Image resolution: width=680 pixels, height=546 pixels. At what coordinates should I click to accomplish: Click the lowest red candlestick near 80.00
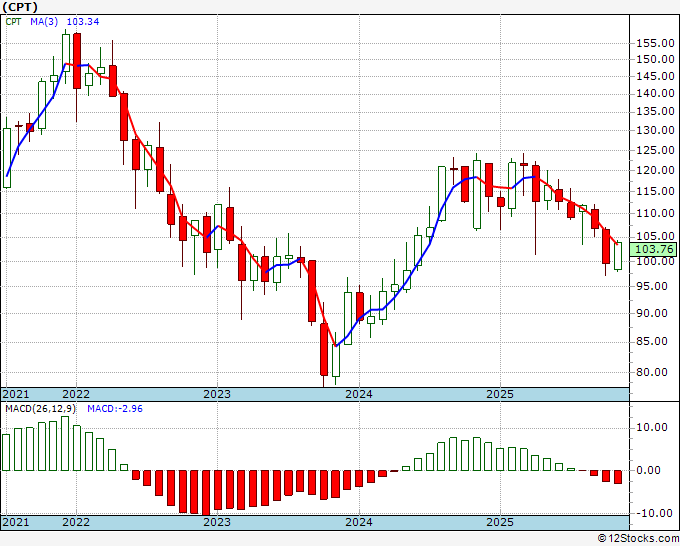[x=324, y=349]
